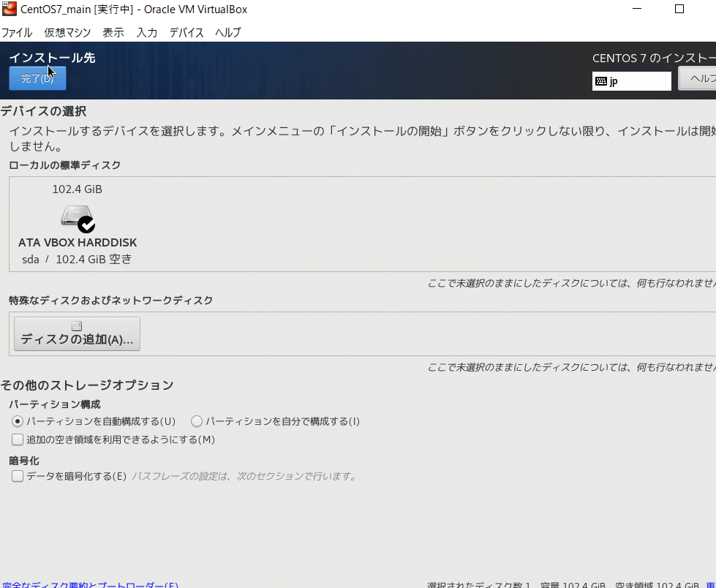The height and width of the screenshot is (588, 716).
Task: Select パーティションを自分で構成する(I) radio button
Action: [196, 421]
